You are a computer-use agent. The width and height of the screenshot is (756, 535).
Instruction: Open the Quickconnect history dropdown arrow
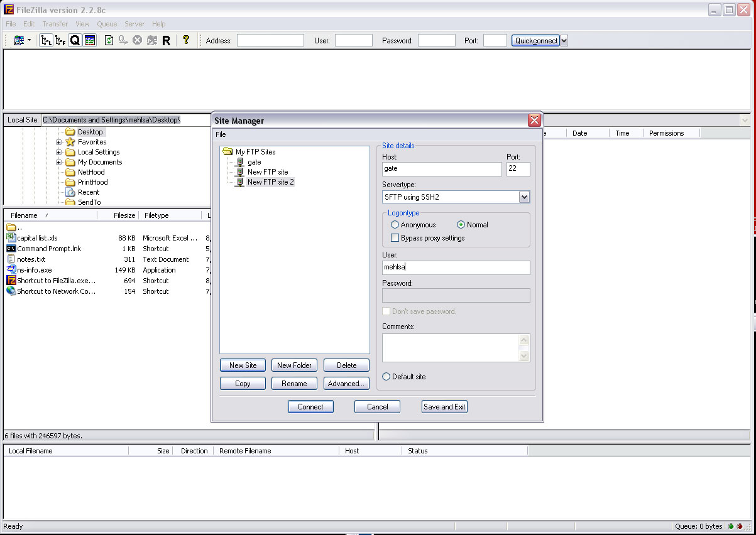pyautogui.click(x=564, y=40)
